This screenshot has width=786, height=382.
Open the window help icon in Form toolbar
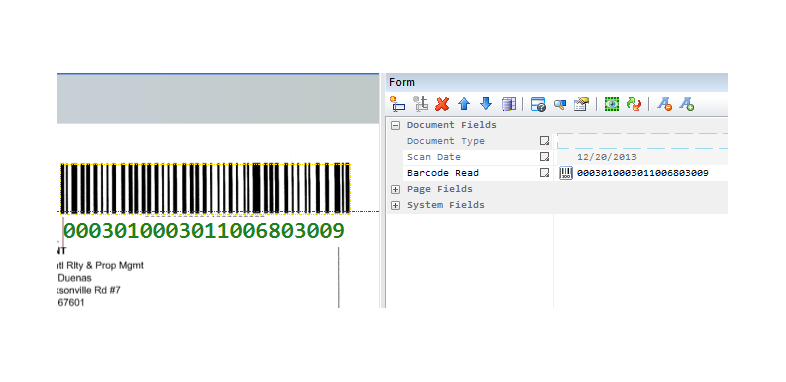point(538,104)
